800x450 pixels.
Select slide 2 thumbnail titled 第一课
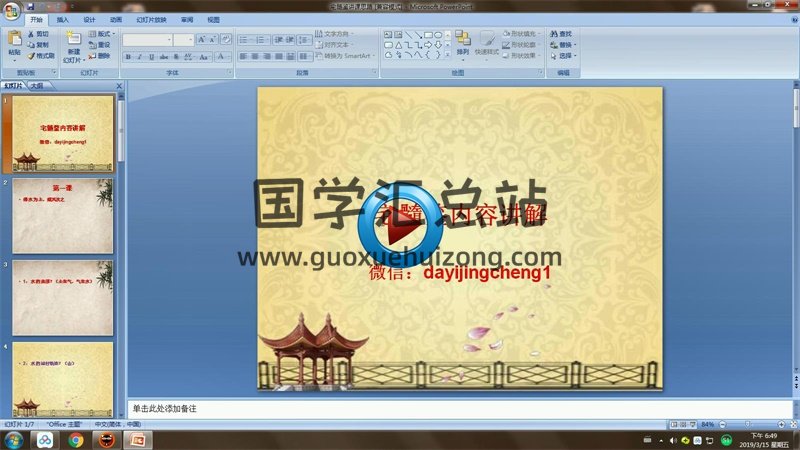pos(63,216)
